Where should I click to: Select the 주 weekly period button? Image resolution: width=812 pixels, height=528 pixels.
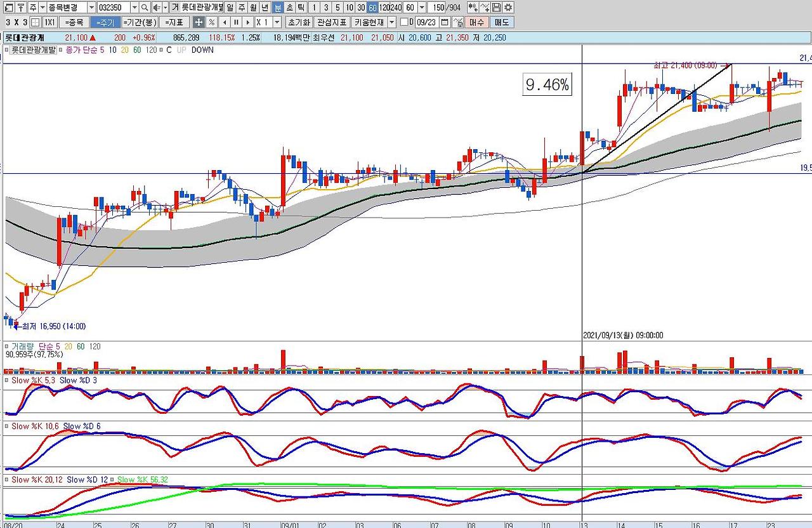point(242,8)
